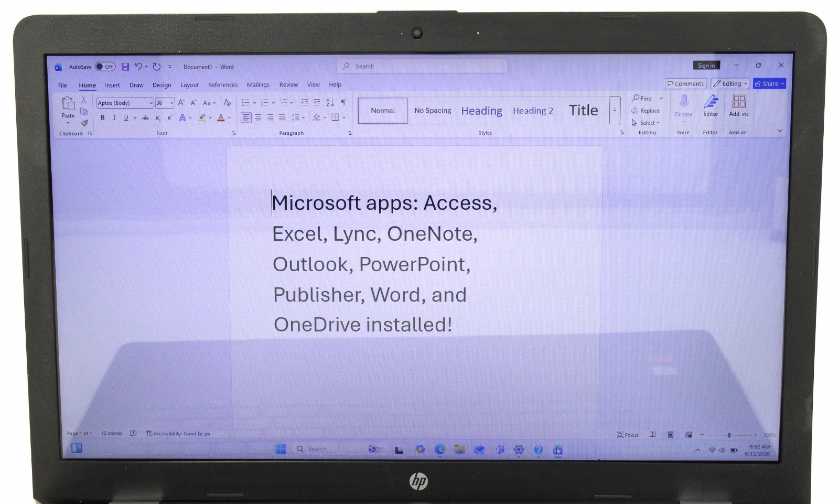Toggle Italic formatting
Screen dimensions: 839x504
pyautogui.click(x=114, y=117)
